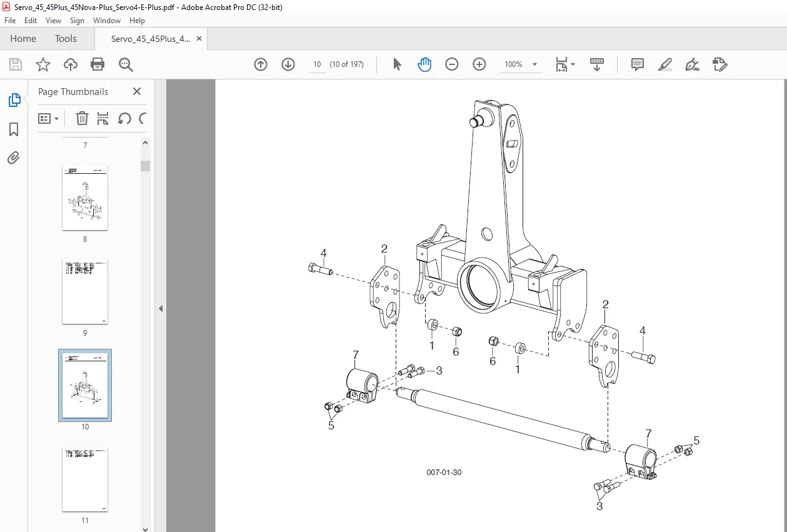Zoom out with minus icon
The width and height of the screenshot is (787, 532).
click(x=452, y=64)
